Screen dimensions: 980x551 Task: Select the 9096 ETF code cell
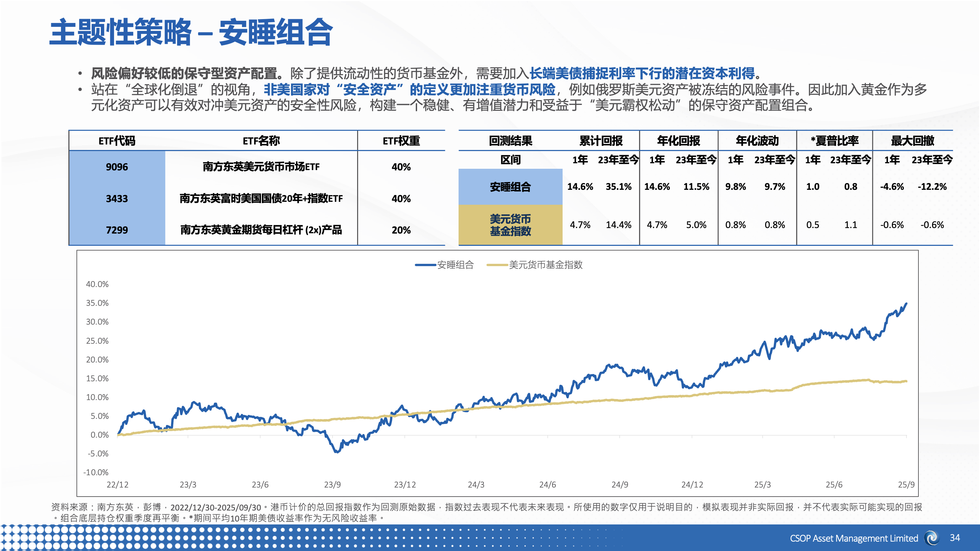tap(117, 167)
